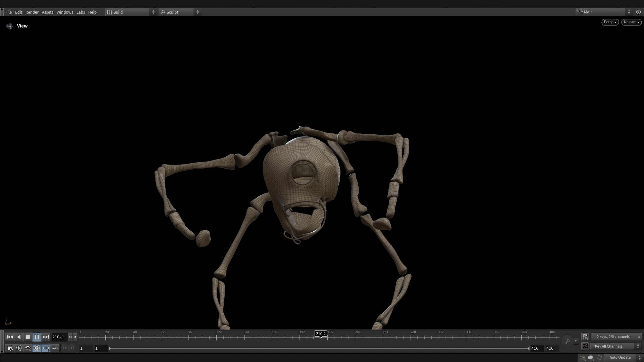Click the current frame number field
Screen dimensions: 644x362
[58, 337]
